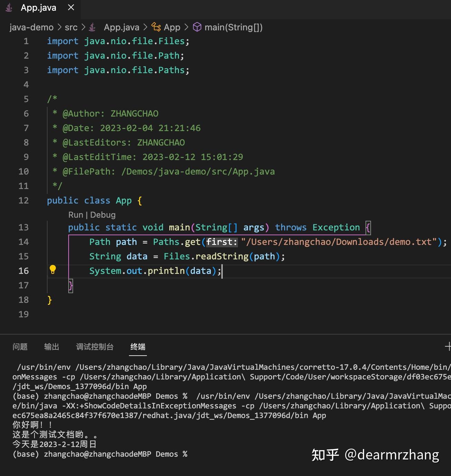Expand the src breadcrumb dropdown
The height and width of the screenshot is (476, 451).
click(x=71, y=27)
